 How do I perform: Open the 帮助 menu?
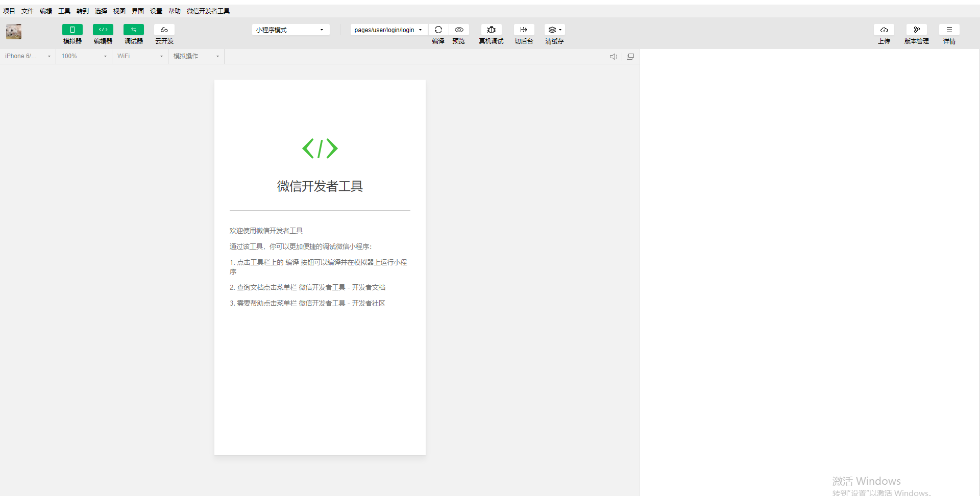click(x=175, y=11)
